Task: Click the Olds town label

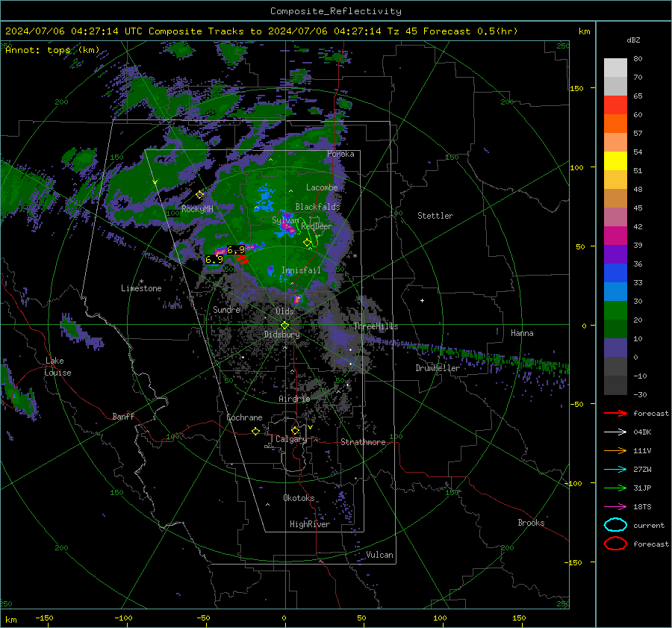Action: (284, 311)
